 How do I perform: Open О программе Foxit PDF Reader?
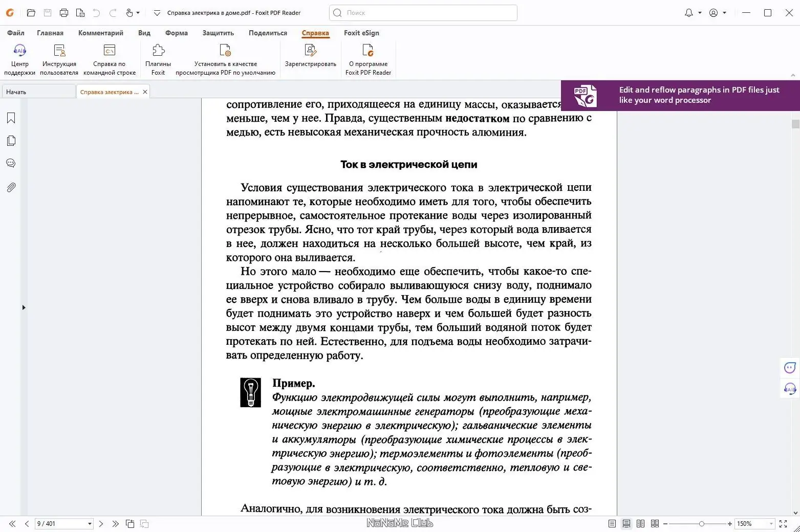[x=368, y=57]
